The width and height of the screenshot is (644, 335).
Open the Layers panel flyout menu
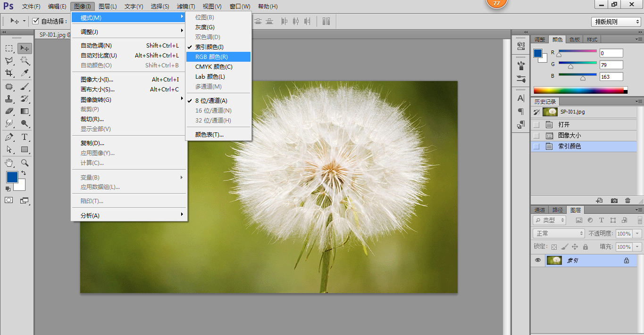point(639,210)
